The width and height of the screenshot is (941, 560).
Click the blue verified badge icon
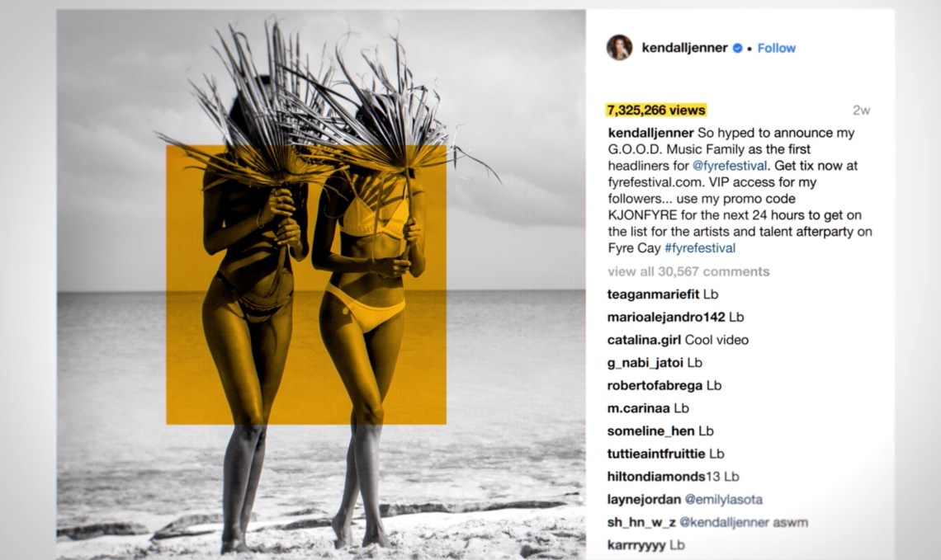point(738,49)
